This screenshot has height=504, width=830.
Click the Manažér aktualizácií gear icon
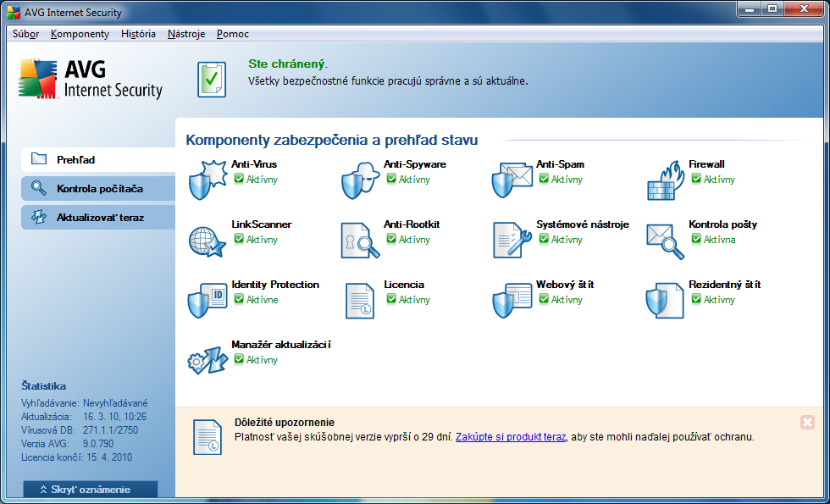(x=207, y=359)
